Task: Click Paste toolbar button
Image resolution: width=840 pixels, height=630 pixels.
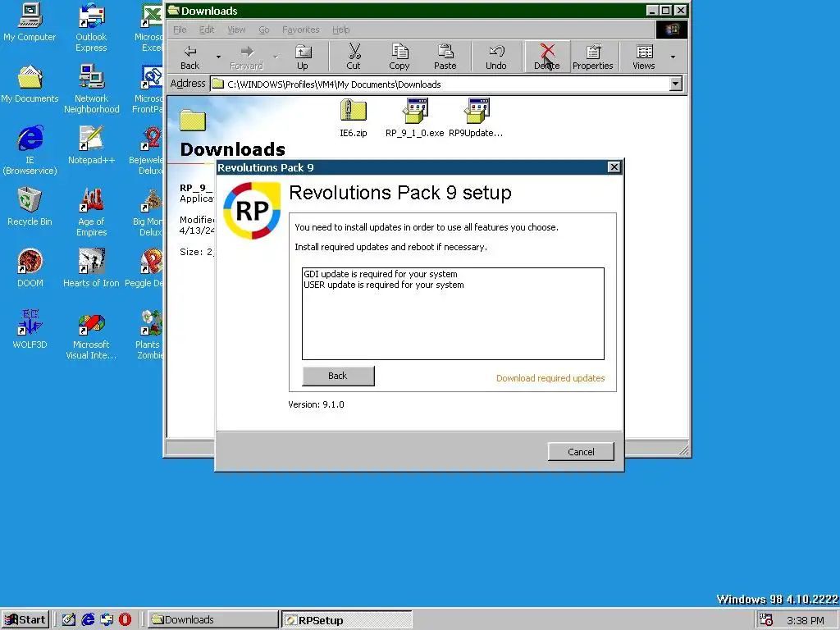Action: [x=445, y=57]
